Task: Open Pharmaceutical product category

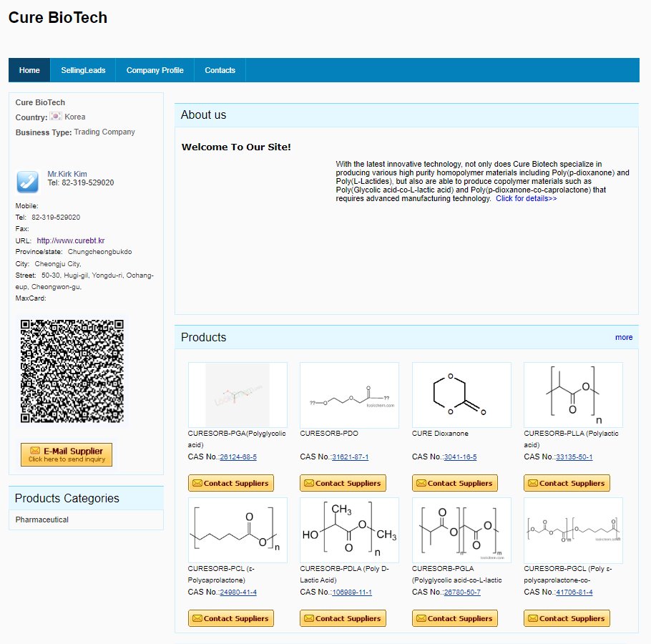Action: click(42, 519)
